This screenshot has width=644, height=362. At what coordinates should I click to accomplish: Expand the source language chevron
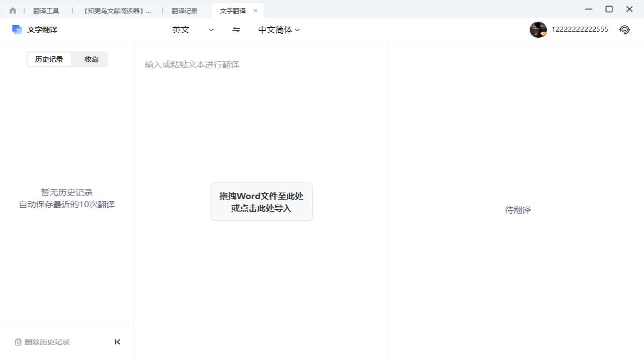[x=211, y=30]
